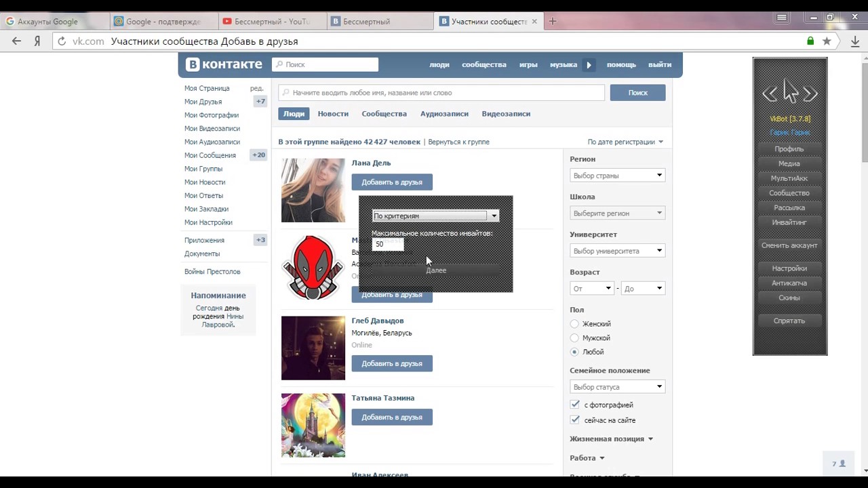Screen dimensions: 868x488
Task: Open a new browser tab with plus icon
Action: pyautogui.click(x=553, y=21)
